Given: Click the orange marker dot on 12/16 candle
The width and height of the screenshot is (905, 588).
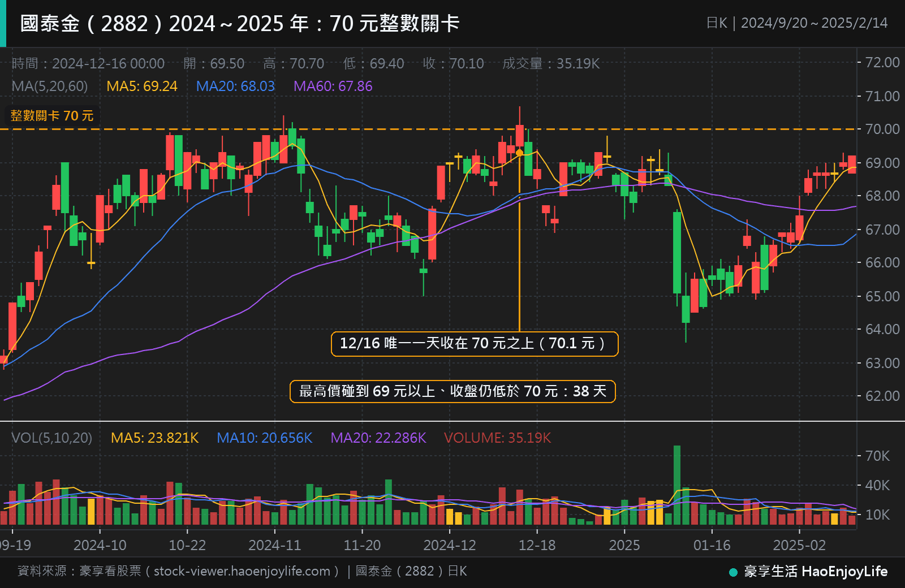Looking at the screenshot, I should click(x=519, y=153).
